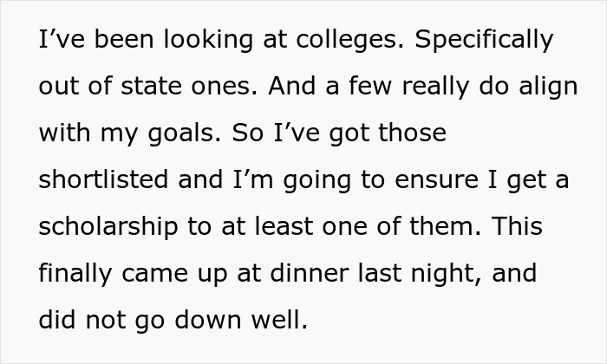Click the word 'night'

pos(447,274)
